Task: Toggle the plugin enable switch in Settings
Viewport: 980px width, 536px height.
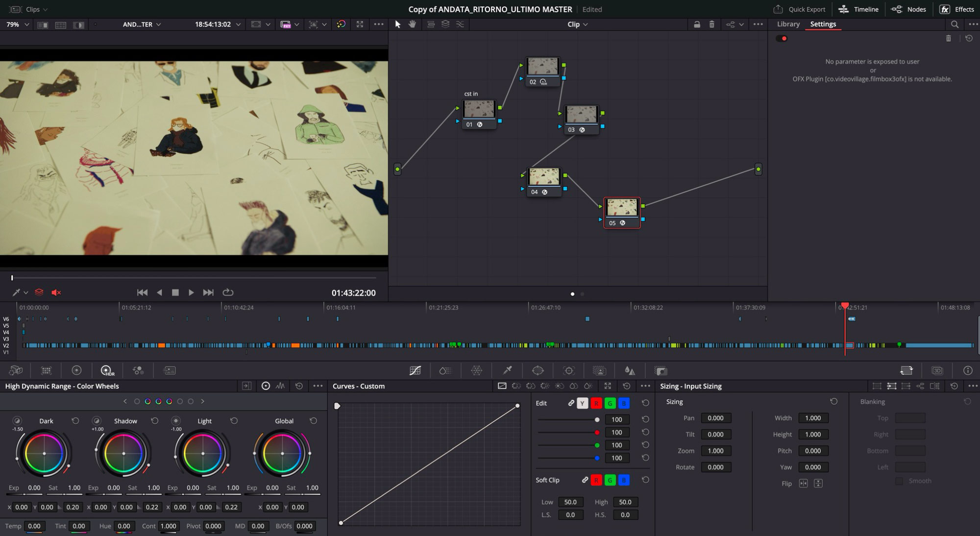Action: (782, 38)
